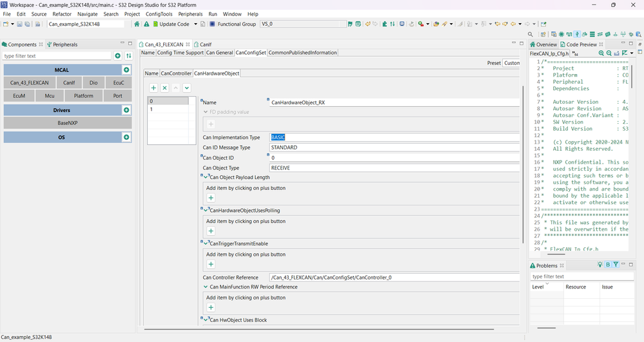
Task: Collapse the Can Object Payload Length section
Action: point(206,177)
